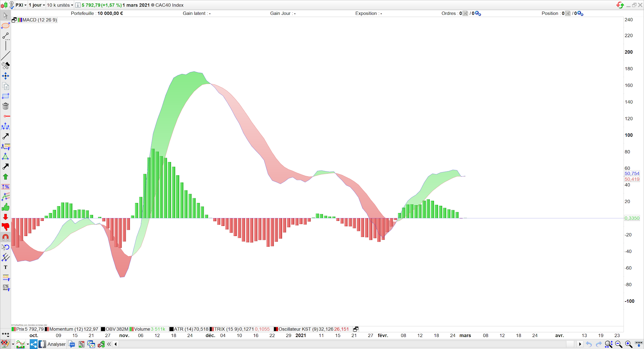
Task: Add a green thumbs-up marker
Action: 5,207
